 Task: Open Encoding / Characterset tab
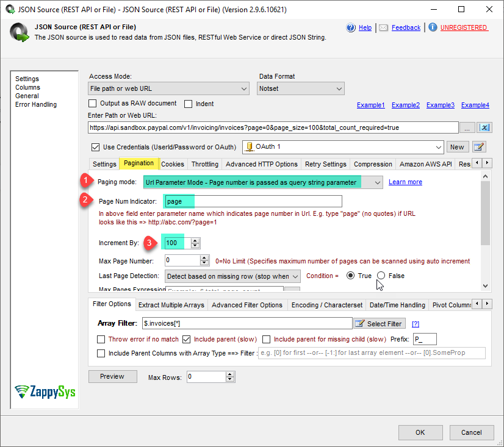[327, 305]
